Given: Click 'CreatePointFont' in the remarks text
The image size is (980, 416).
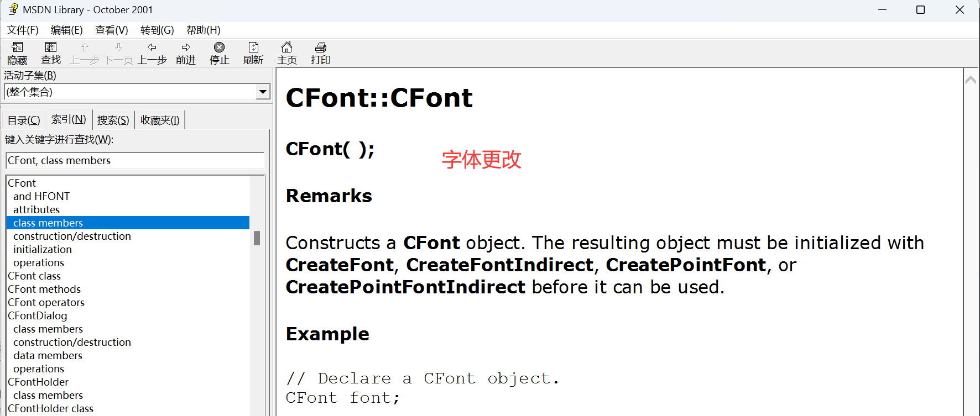Looking at the screenshot, I should tap(686, 265).
